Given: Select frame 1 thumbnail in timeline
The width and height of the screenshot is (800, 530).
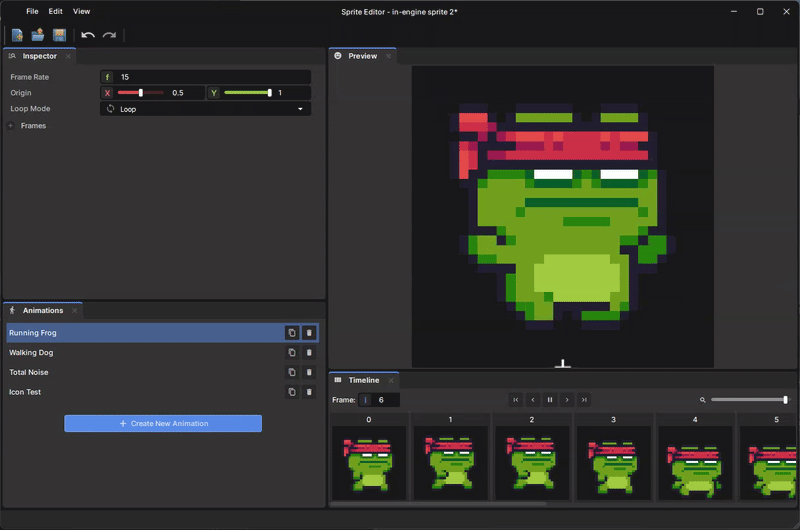Looking at the screenshot, I should pyautogui.click(x=451, y=463).
